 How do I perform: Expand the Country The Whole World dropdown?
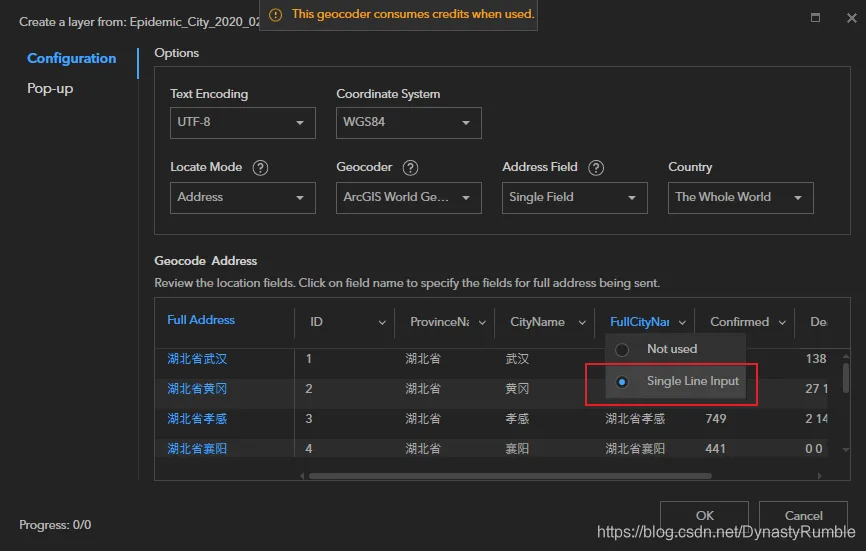point(740,198)
